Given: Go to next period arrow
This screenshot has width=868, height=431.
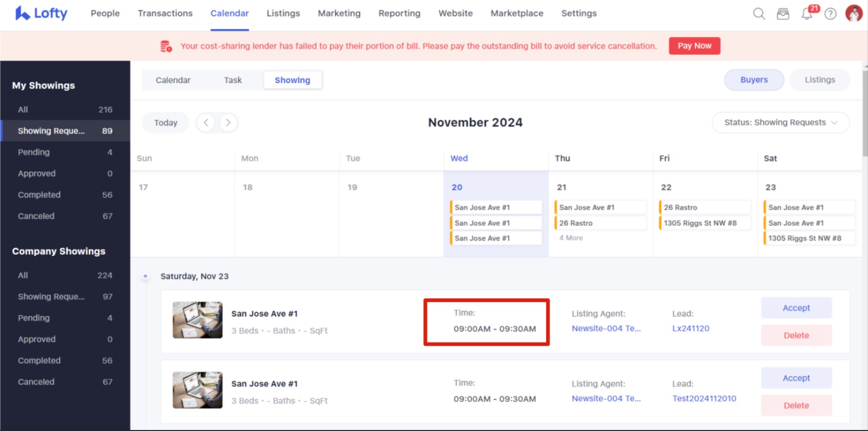Looking at the screenshot, I should coord(228,123).
